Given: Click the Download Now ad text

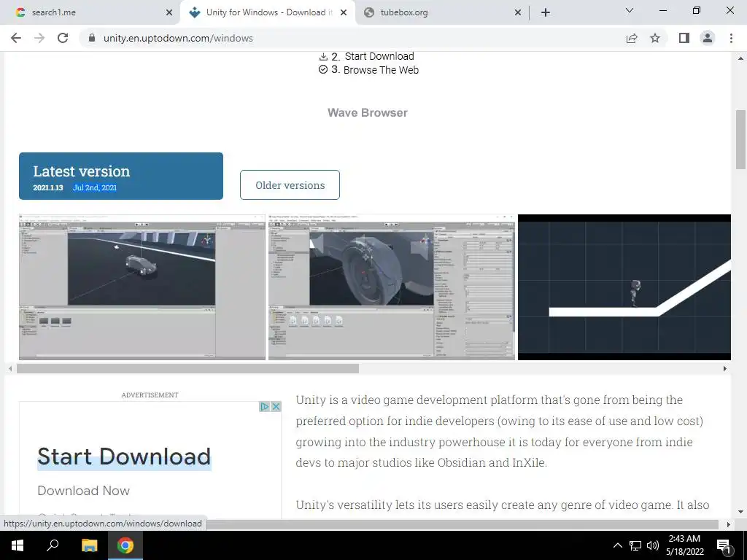Looking at the screenshot, I should [x=83, y=491].
